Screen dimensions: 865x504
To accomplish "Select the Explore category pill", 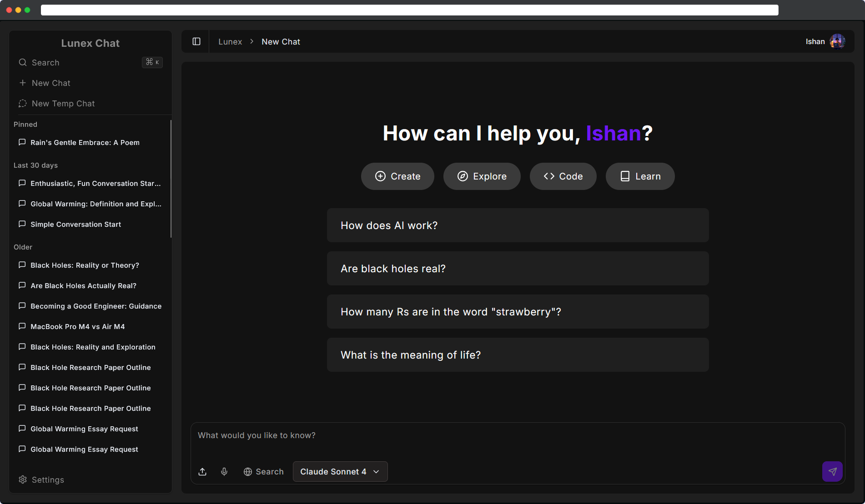I will click(482, 176).
